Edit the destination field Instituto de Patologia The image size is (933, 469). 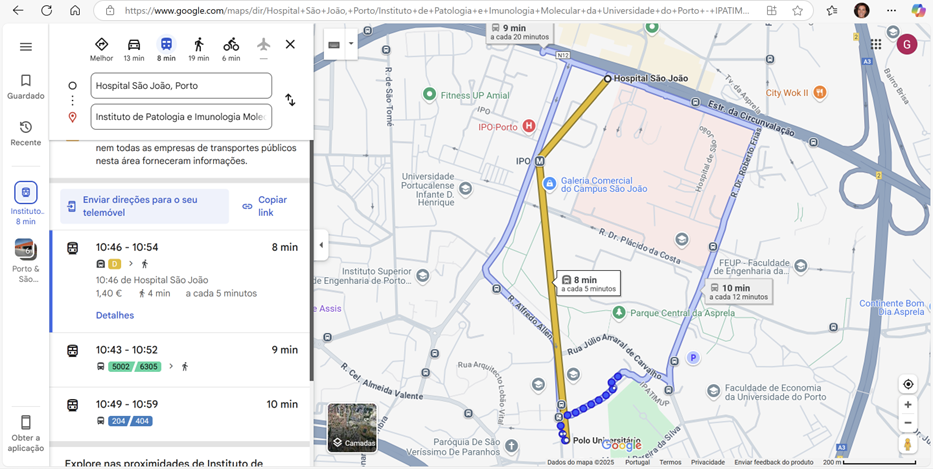181,117
